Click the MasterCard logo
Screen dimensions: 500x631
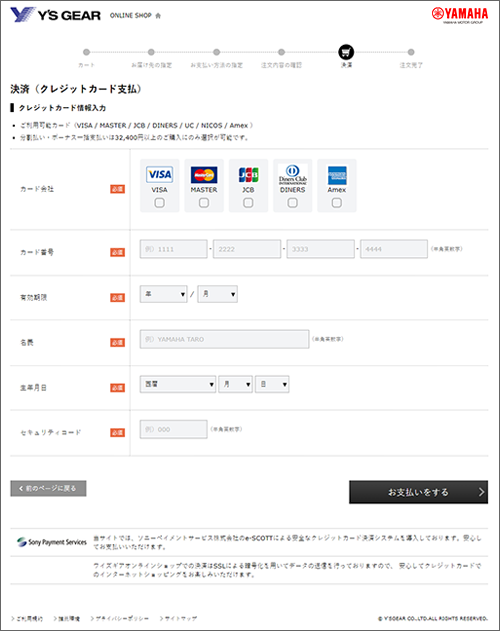pyautogui.click(x=204, y=175)
